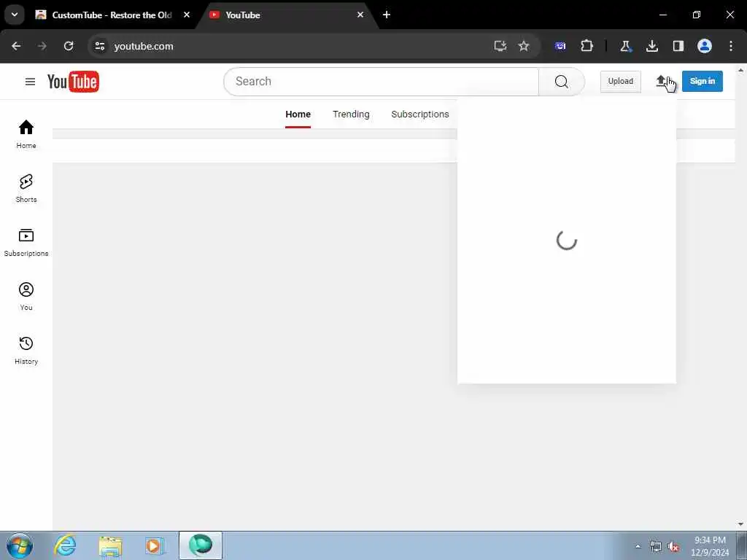Image resolution: width=747 pixels, height=560 pixels.
Task: Open Home in the sidebar
Action: (26, 134)
